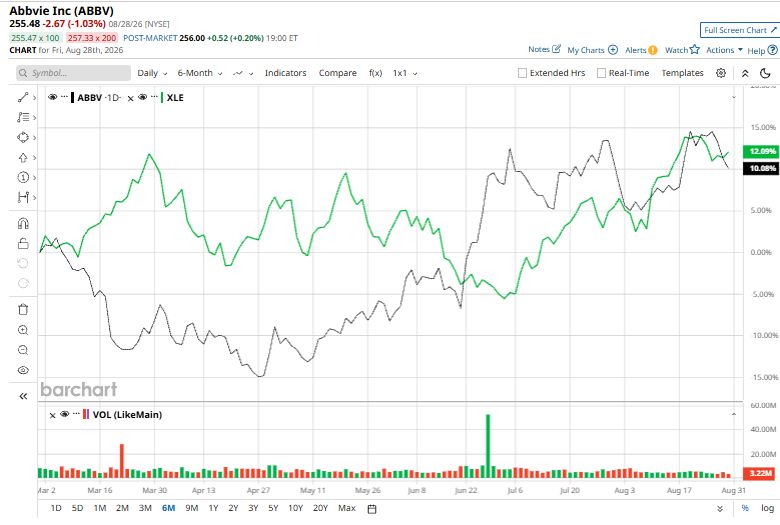Open the Daily frequency dropdown
The image size is (780, 525).
point(152,73)
